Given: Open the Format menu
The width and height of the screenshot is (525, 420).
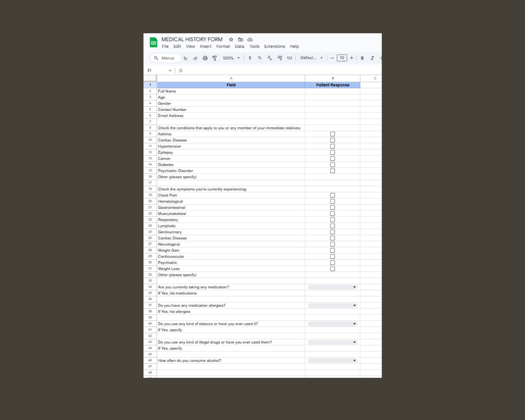Looking at the screenshot, I should coord(223,46).
